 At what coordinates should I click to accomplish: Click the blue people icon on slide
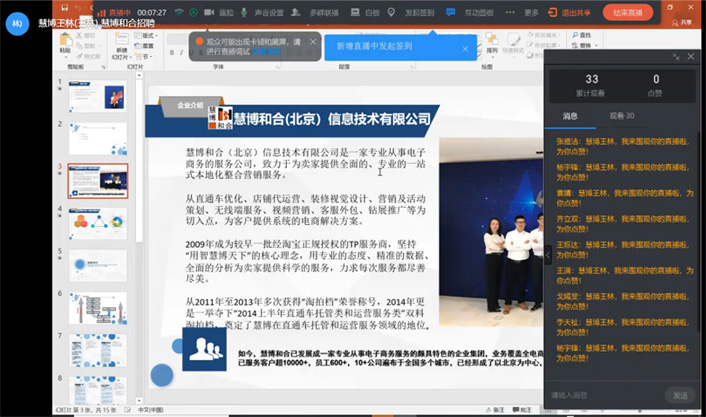coord(204,349)
